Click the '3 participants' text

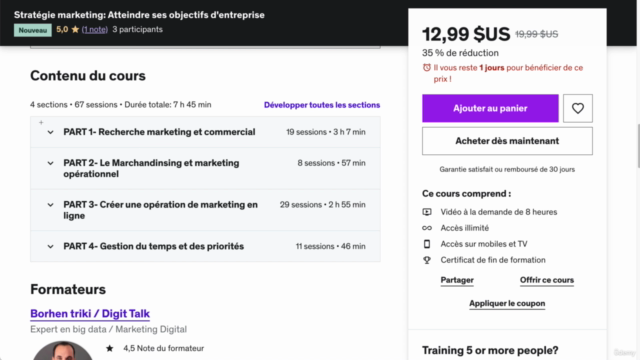point(138,29)
